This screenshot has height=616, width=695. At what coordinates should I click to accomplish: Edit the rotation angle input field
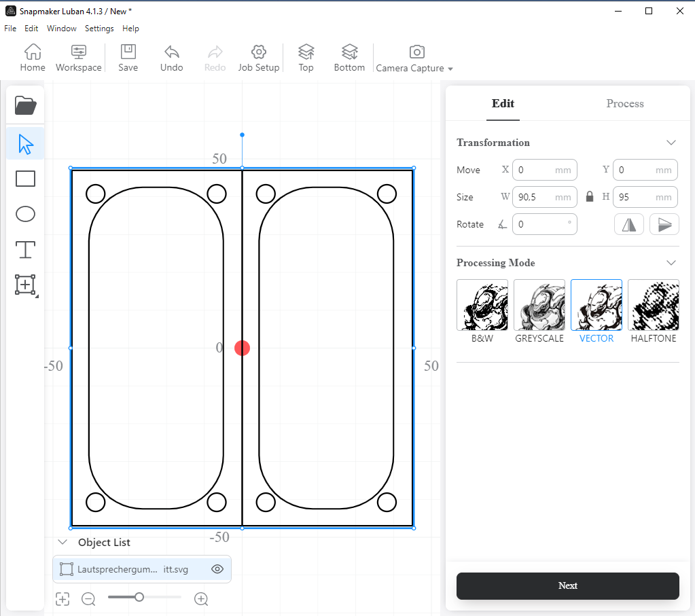[x=544, y=223]
